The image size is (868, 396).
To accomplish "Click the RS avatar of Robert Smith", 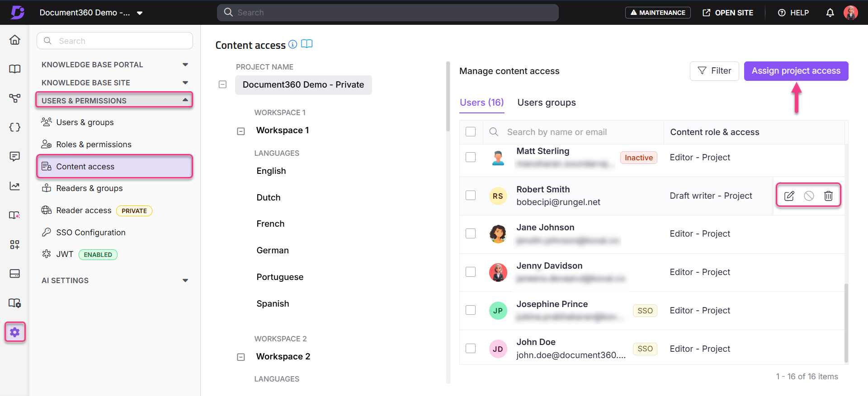I will 498,196.
